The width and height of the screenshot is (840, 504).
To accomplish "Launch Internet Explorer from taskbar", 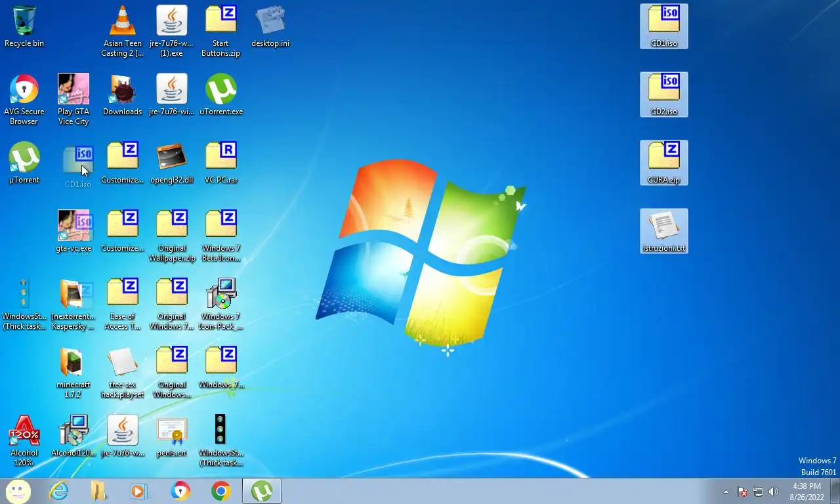I will coord(58,491).
